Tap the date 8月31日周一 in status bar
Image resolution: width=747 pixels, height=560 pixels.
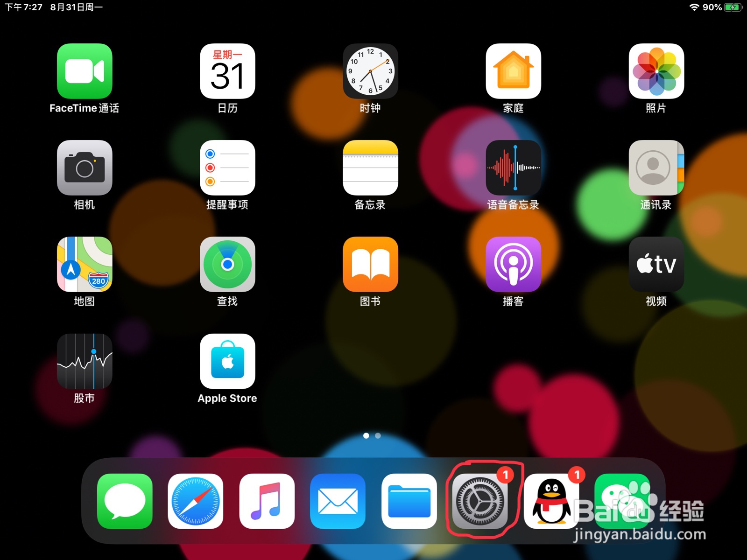77,7
